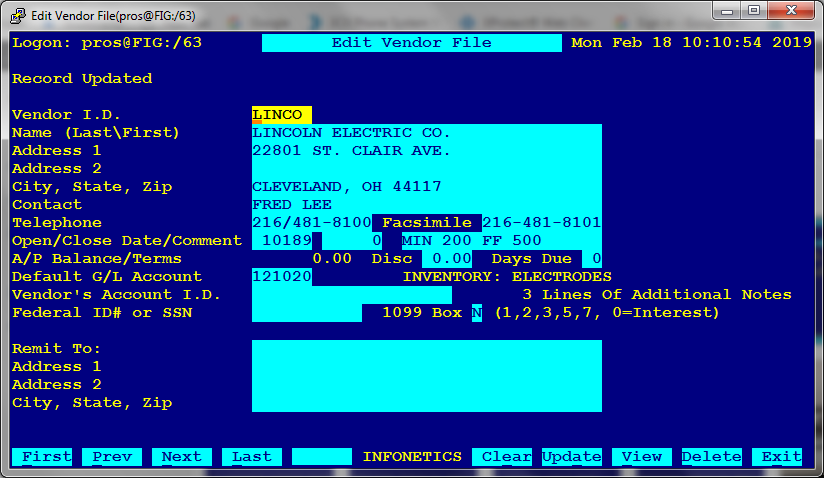Click the Telephone label

pyautogui.click(x=57, y=223)
